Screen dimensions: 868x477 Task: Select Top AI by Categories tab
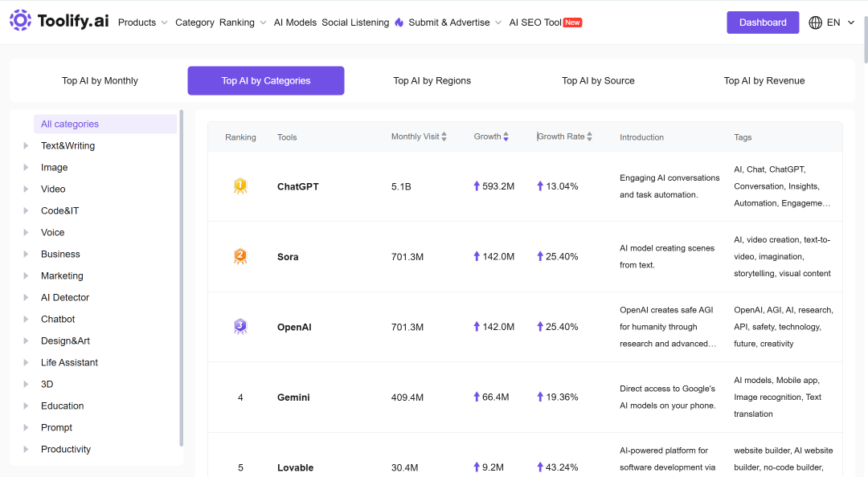pos(266,81)
